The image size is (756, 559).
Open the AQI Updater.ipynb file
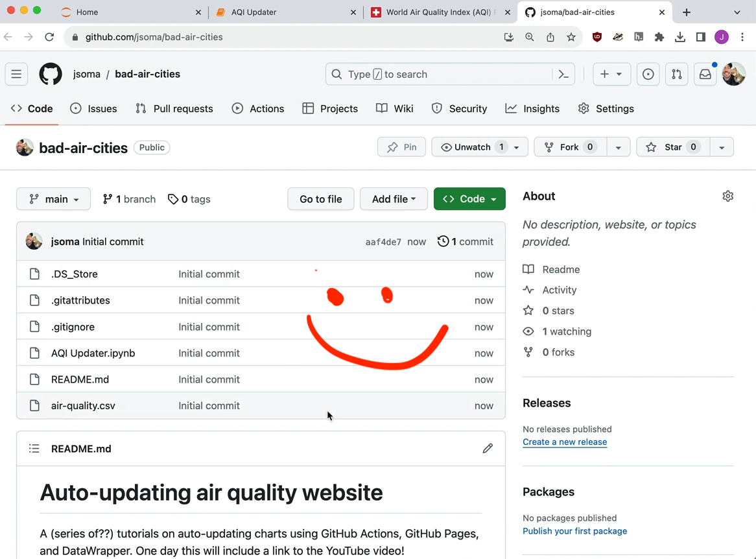click(93, 353)
